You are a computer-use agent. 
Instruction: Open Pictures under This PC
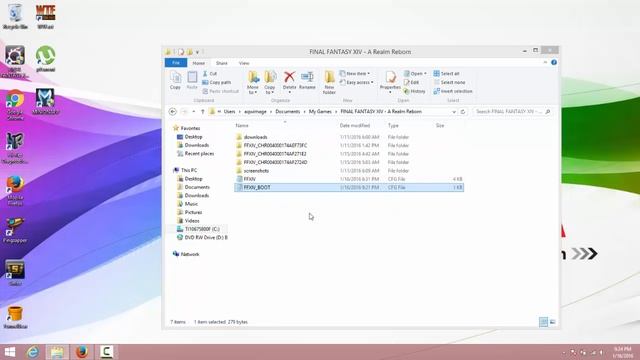click(193, 212)
